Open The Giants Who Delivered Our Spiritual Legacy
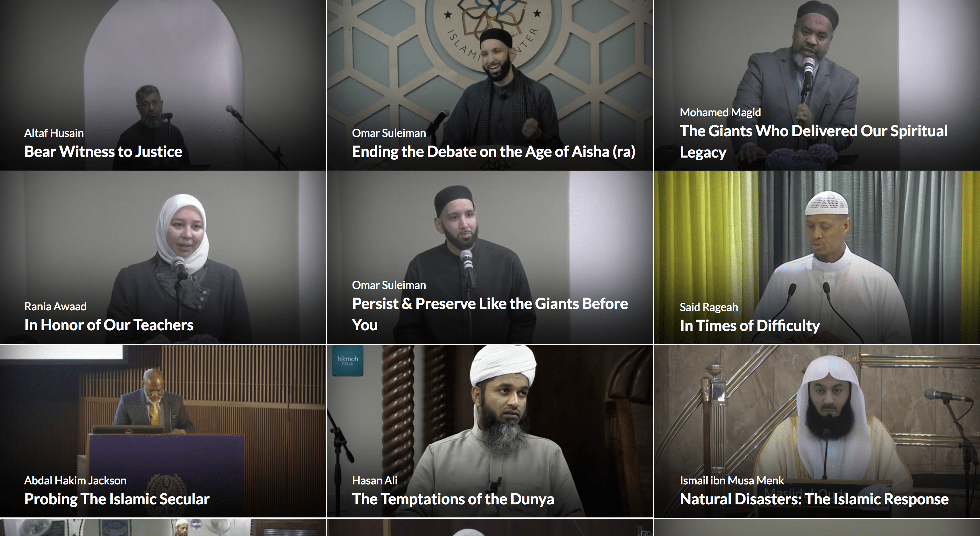The image size is (980, 536). pos(813,141)
